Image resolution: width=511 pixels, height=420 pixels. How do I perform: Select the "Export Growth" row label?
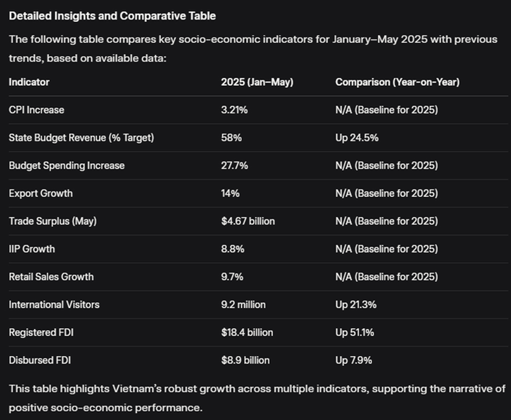pyautogui.click(x=40, y=194)
